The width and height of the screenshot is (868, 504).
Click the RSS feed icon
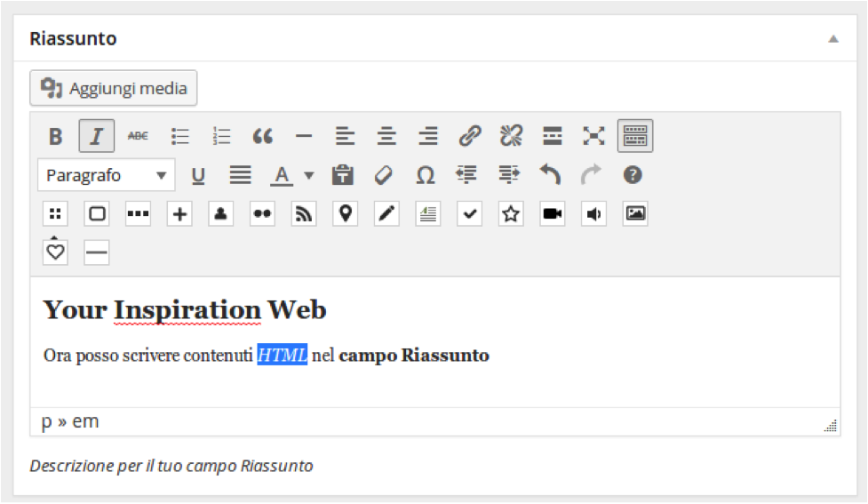[x=304, y=214]
